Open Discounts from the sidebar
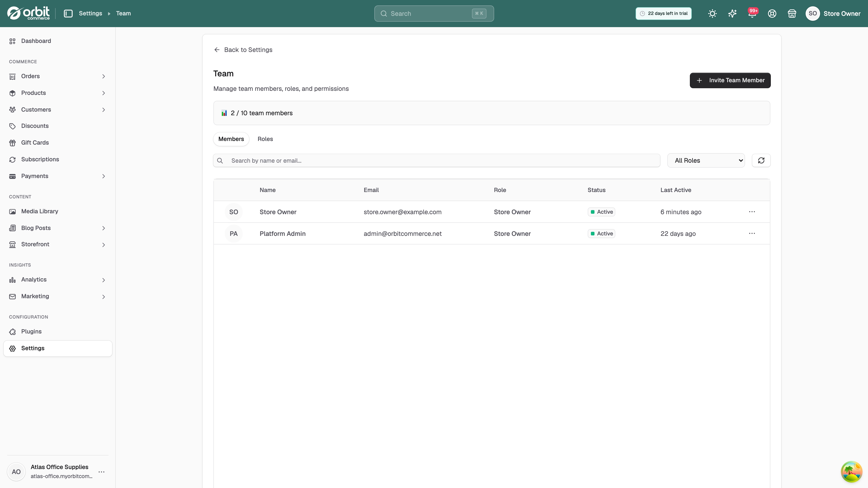This screenshot has width=868, height=488. tap(58, 126)
